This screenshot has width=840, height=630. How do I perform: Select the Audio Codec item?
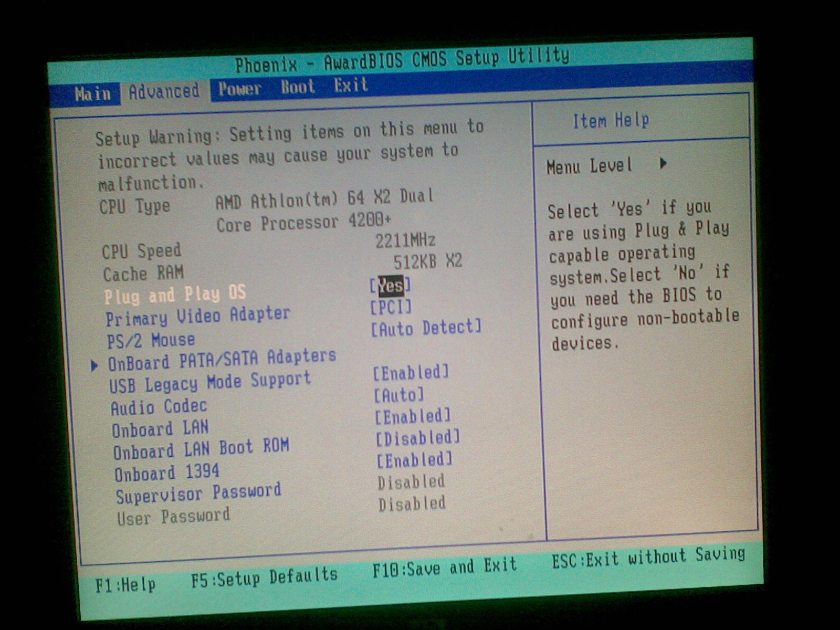[x=159, y=407]
